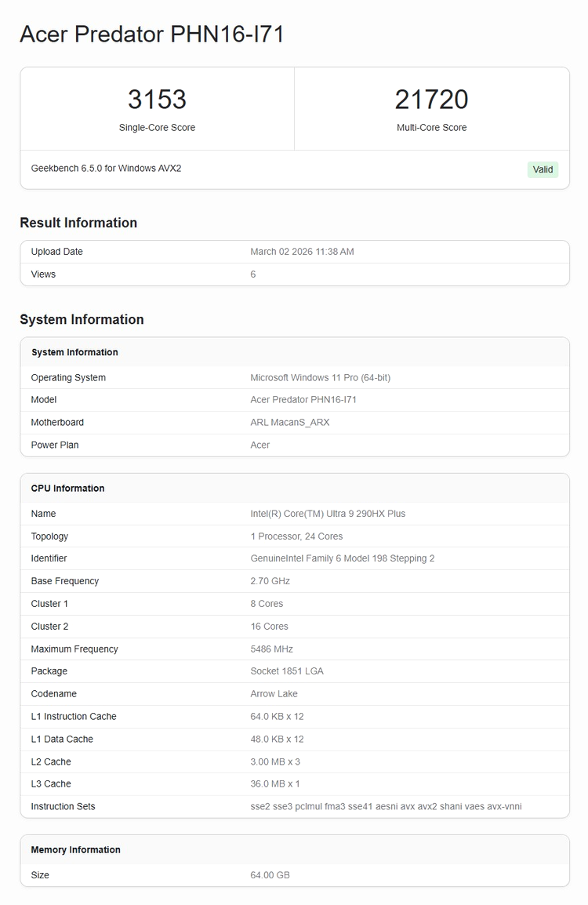Click the Single-Core Score label
588x905 pixels.
coord(157,128)
